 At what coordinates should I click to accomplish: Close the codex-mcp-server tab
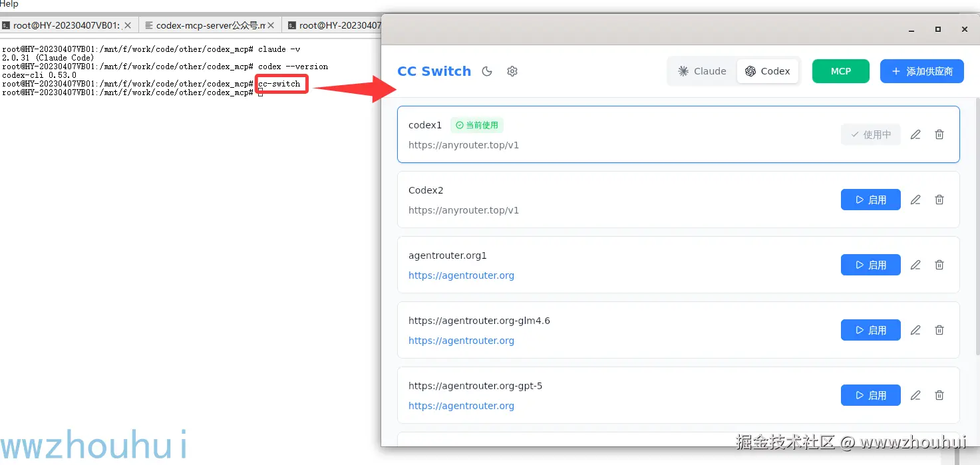(x=271, y=25)
